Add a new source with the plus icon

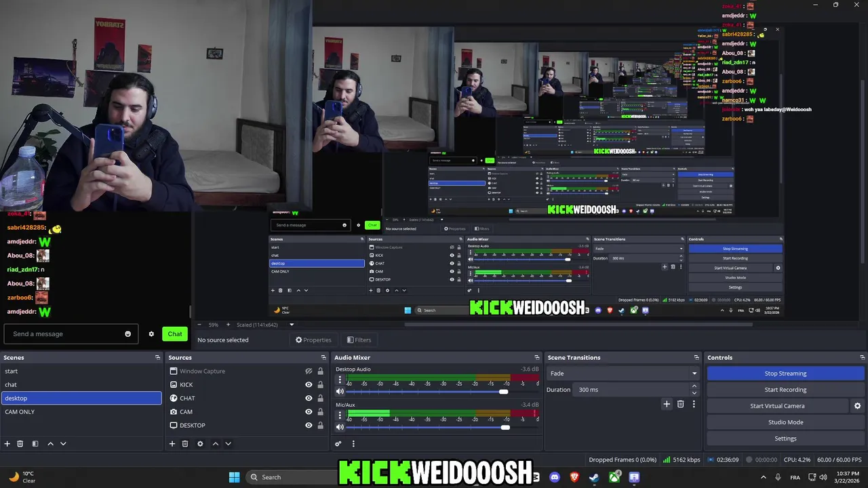pyautogui.click(x=172, y=443)
